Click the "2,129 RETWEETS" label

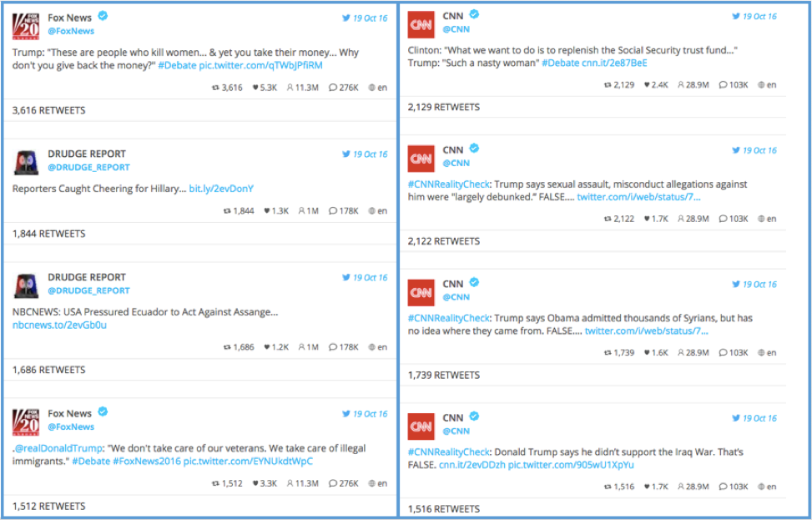tap(444, 107)
